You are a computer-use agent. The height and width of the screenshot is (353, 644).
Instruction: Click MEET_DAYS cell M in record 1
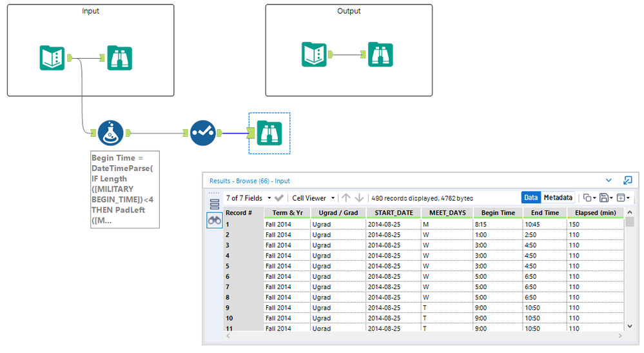447,225
